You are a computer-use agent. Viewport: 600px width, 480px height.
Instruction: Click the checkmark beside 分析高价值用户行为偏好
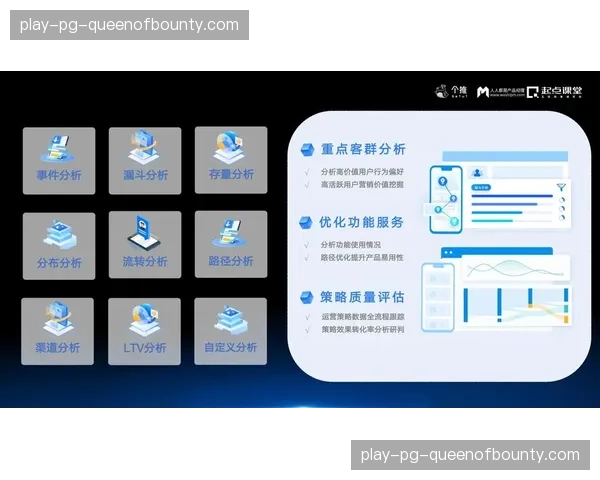[x=307, y=172]
